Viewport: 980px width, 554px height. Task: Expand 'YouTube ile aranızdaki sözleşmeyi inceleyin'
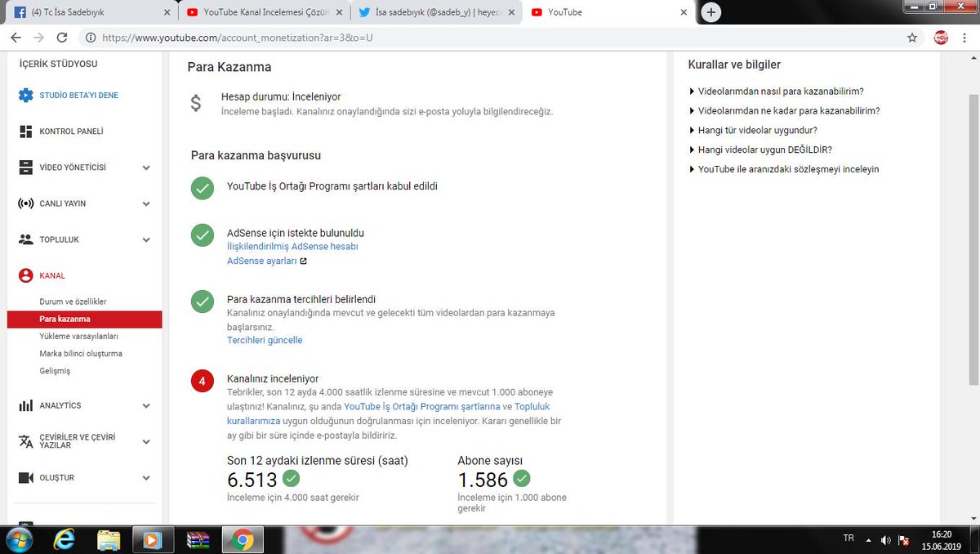[784, 170]
